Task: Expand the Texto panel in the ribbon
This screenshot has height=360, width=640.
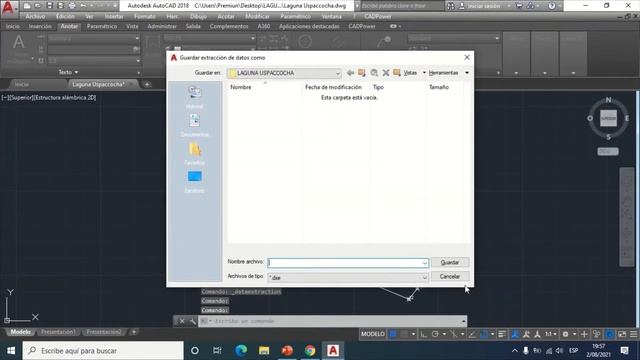Action: point(68,72)
